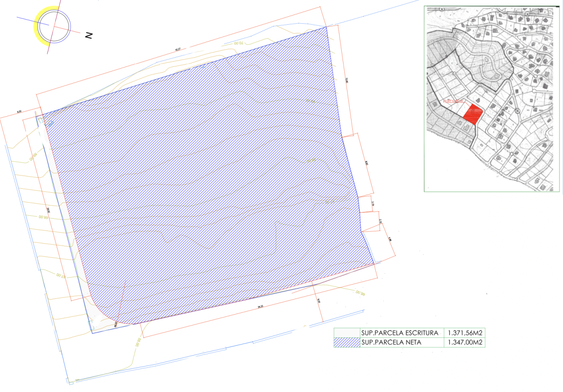Select the red highlighted parcel on location map
Screen dimensions: 563x392
click(473, 114)
